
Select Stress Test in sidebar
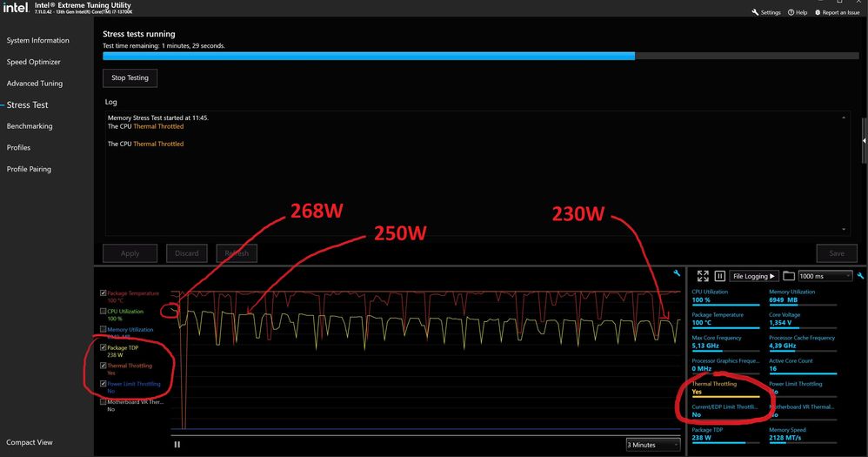point(27,104)
